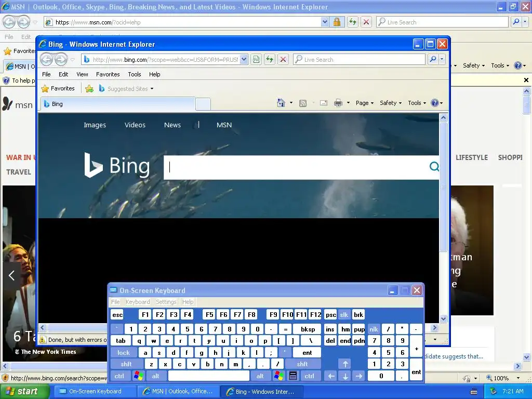The height and width of the screenshot is (399, 532).
Task: Click keyboard icon in system tray
Action: [x=474, y=392]
